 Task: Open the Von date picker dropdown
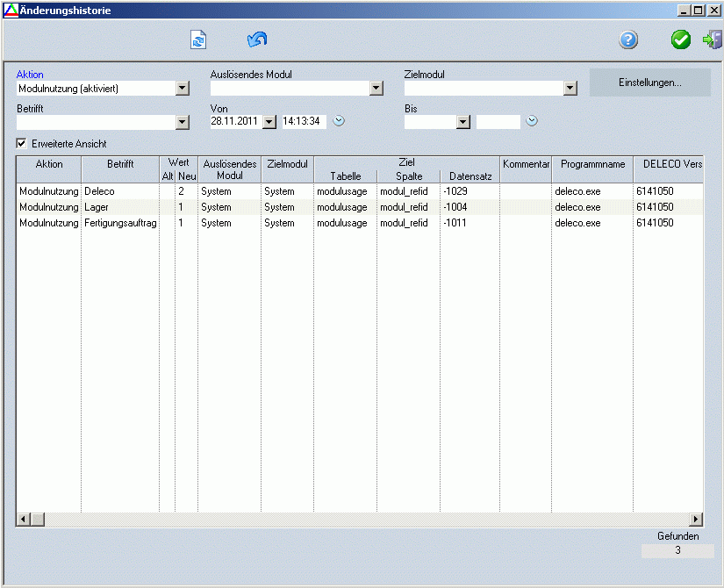pyautogui.click(x=269, y=122)
